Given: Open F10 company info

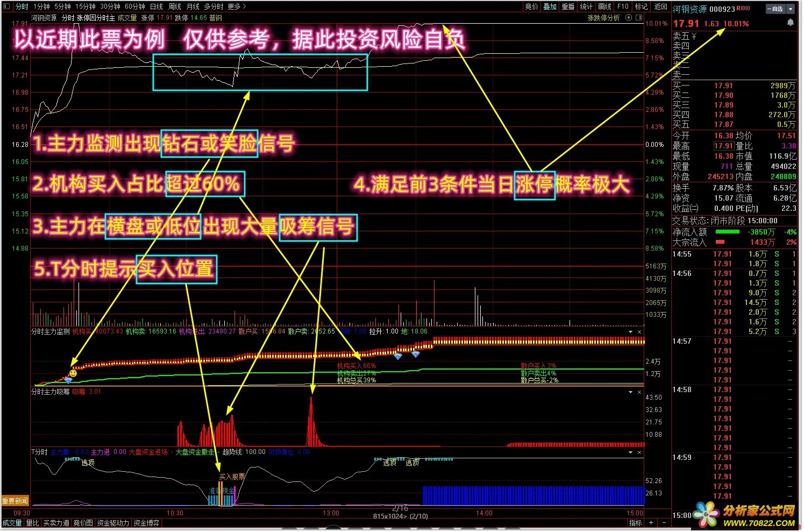Looking at the screenshot, I should (x=623, y=6).
